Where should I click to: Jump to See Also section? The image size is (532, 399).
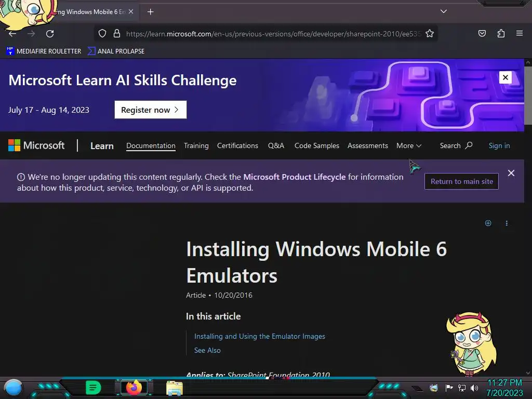click(207, 350)
